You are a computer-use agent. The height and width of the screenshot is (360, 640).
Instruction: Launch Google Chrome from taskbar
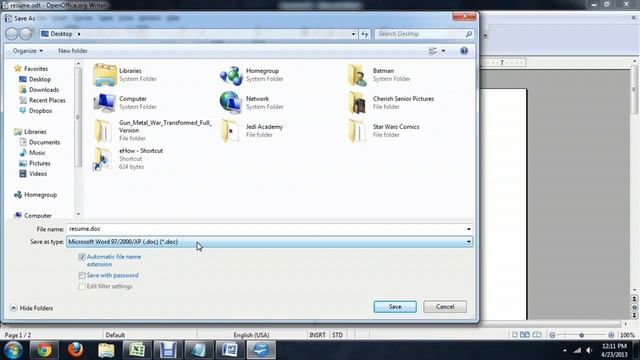(x=44, y=350)
